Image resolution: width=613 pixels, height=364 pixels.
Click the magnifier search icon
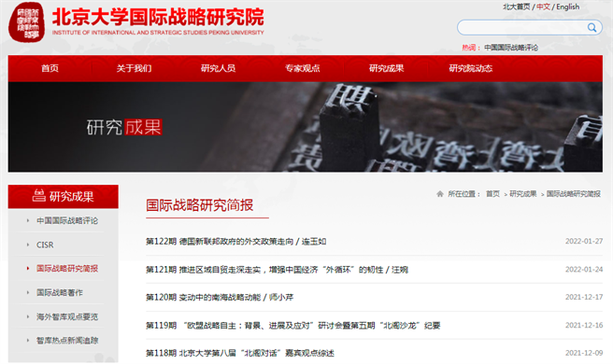592,27
